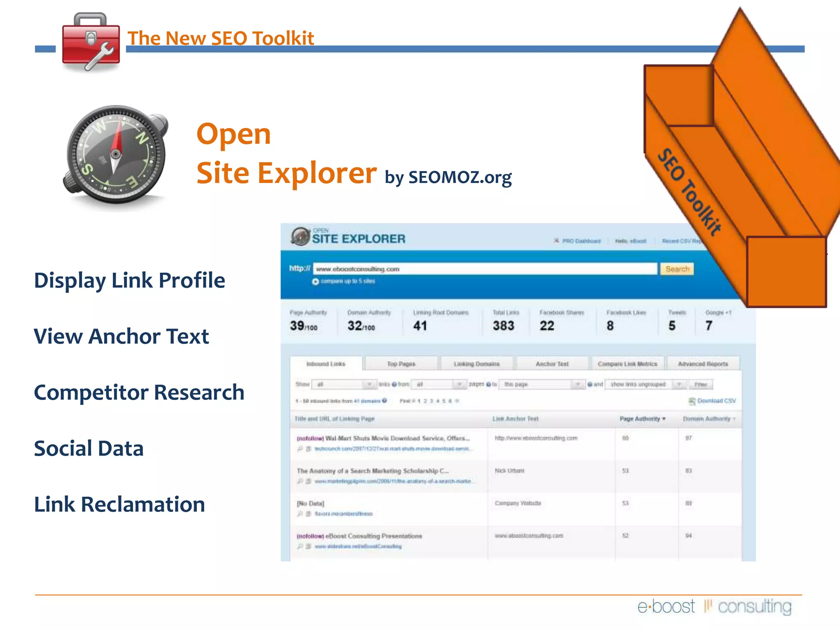
Task: Open the techcrunch.com linking page URL
Action: (394, 449)
